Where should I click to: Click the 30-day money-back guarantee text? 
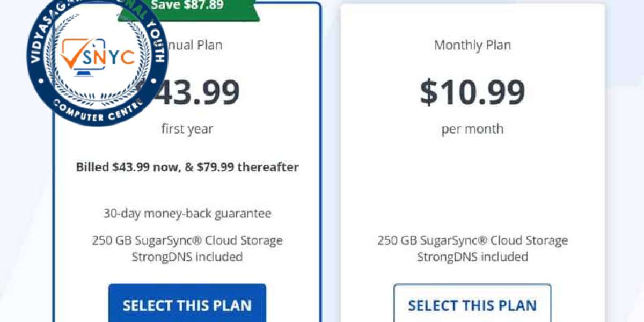187,214
